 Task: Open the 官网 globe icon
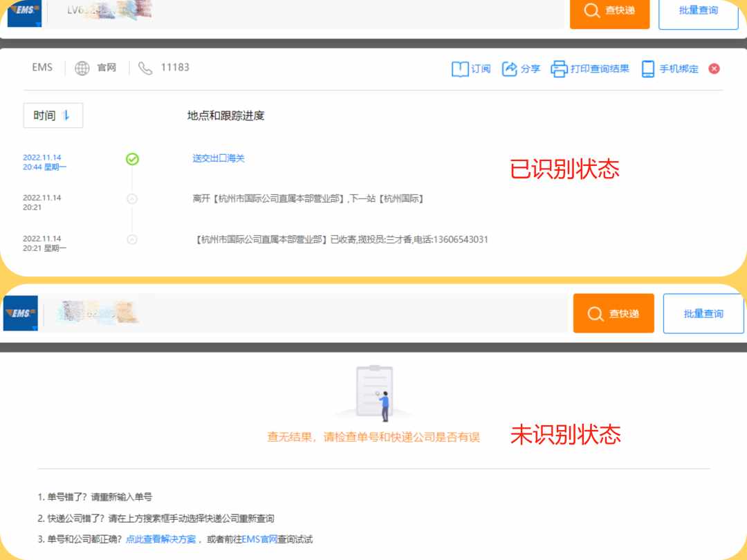(x=82, y=68)
